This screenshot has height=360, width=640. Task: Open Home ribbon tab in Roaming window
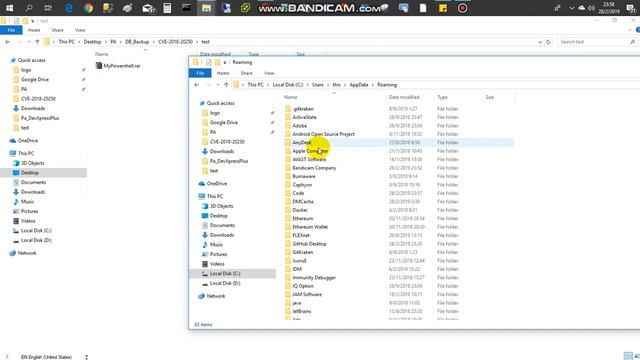[223, 73]
